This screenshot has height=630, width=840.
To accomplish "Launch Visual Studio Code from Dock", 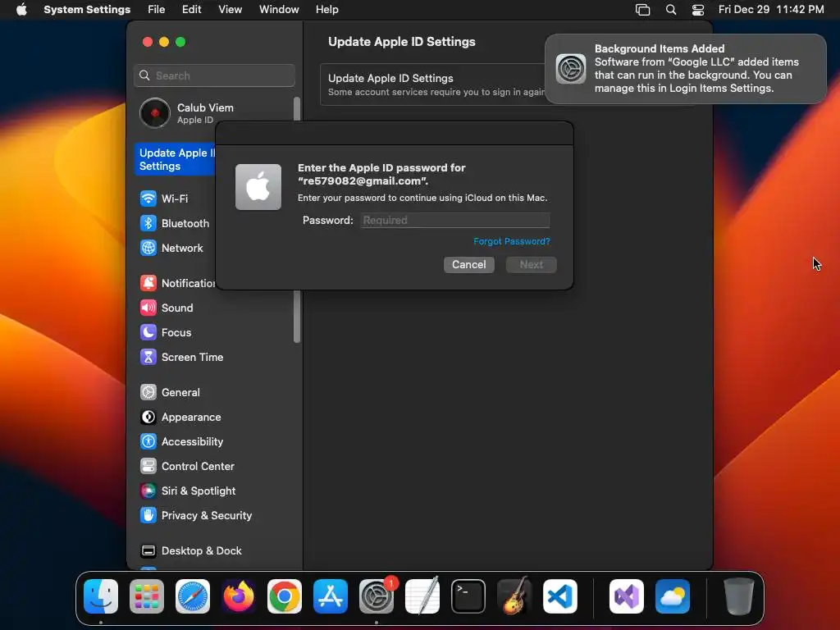I will point(560,596).
